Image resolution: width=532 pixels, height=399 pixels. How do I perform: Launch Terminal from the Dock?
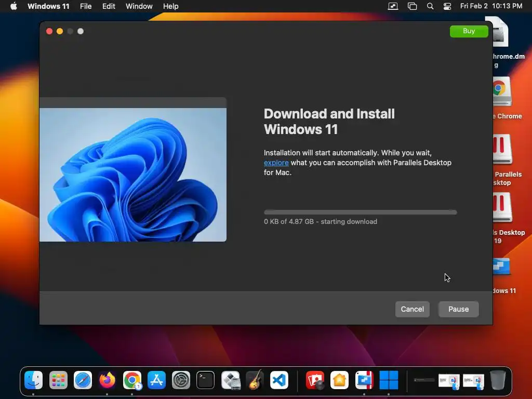205,380
